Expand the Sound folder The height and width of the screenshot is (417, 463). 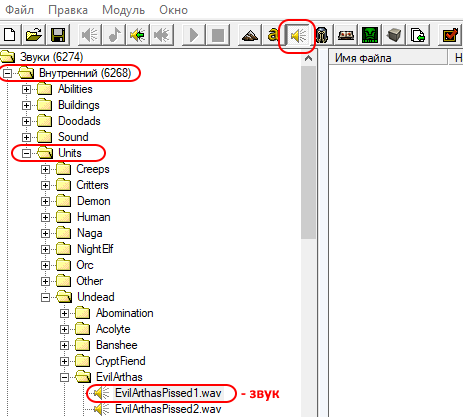(26, 137)
